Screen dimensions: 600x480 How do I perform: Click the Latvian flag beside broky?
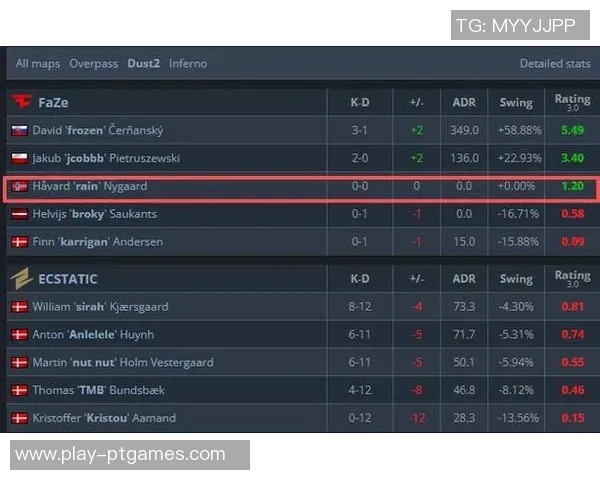pyautogui.click(x=19, y=214)
